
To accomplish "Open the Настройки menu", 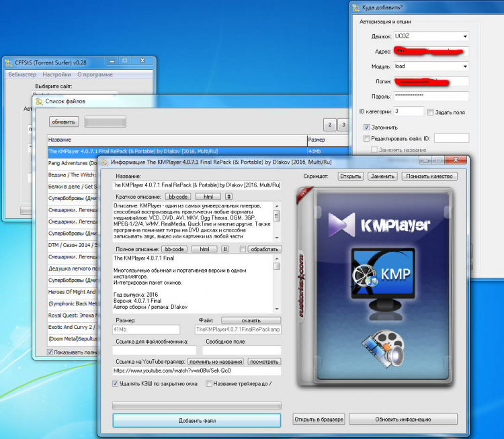I will coord(56,75).
